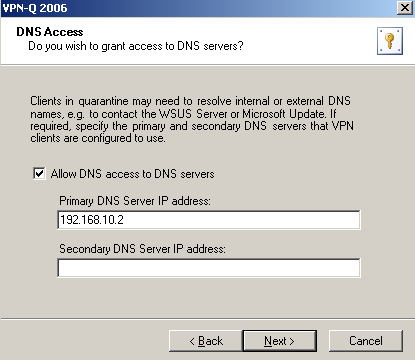Click into the empty Secondary DNS Server field
This screenshot has height=360, width=415.
coord(209,268)
